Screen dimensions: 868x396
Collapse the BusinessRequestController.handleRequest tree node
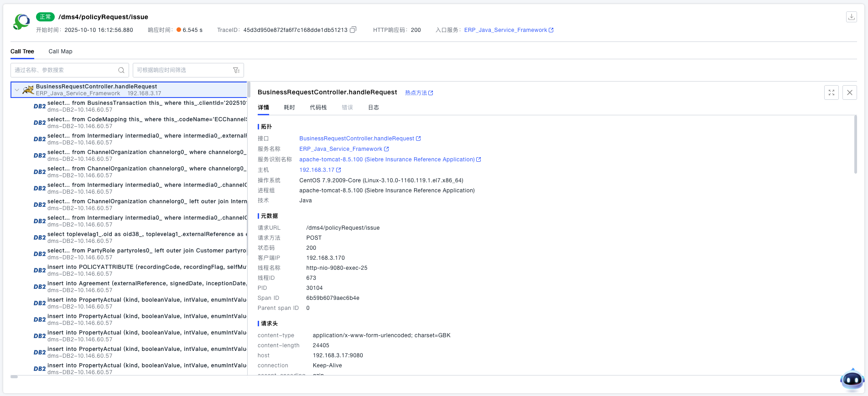click(17, 90)
